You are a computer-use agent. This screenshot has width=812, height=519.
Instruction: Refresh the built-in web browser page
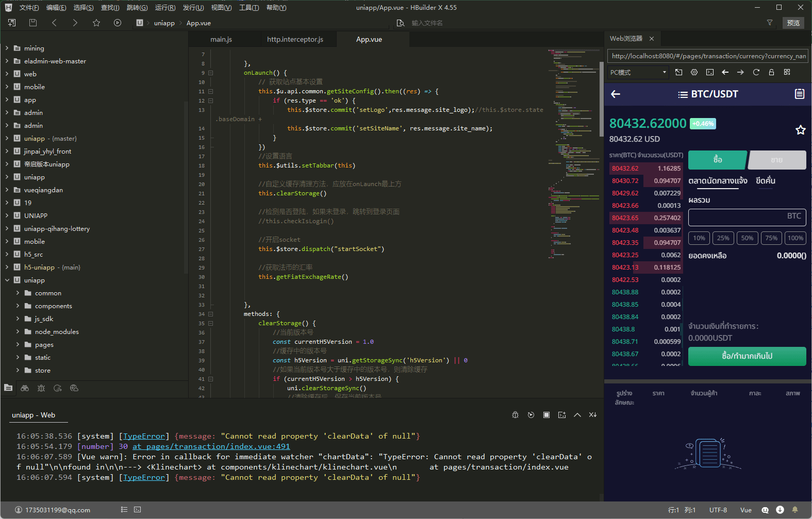click(x=756, y=72)
